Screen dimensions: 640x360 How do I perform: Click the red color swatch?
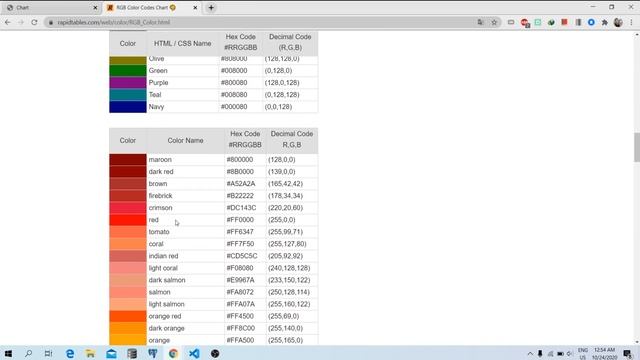(128, 220)
